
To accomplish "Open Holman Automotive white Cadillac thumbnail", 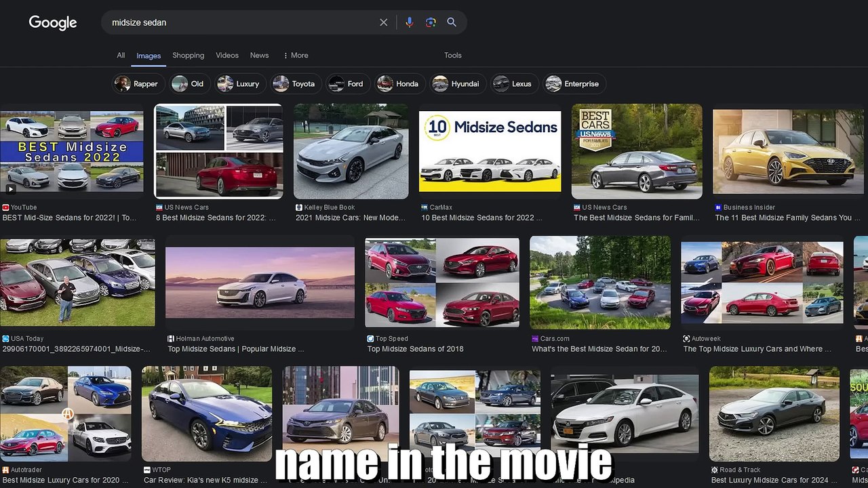I will pyautogui.click(x=260, y=283).
